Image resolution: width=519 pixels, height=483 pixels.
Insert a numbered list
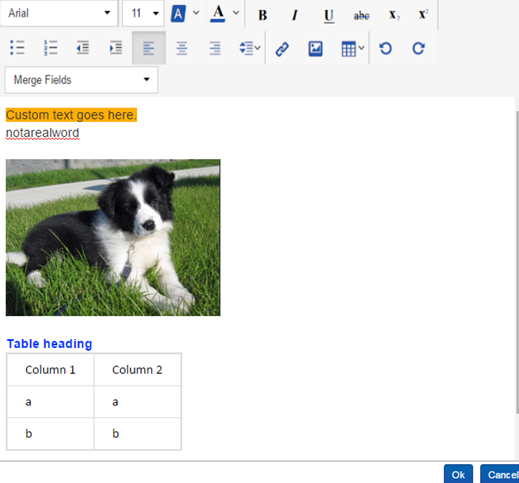point(50,48)
